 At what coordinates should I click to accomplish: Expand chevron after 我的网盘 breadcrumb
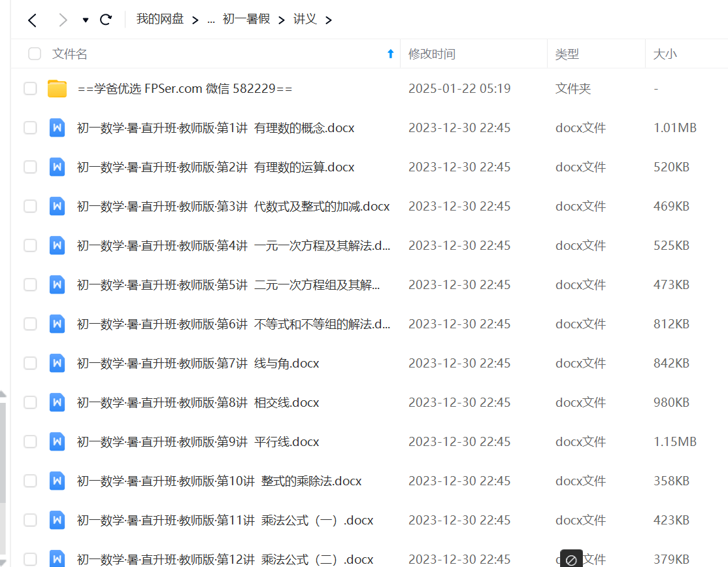coord(195,20)
